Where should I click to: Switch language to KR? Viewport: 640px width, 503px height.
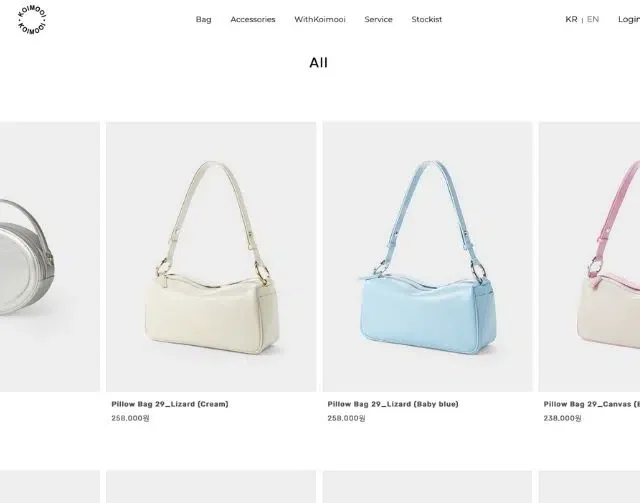point(571,19)
